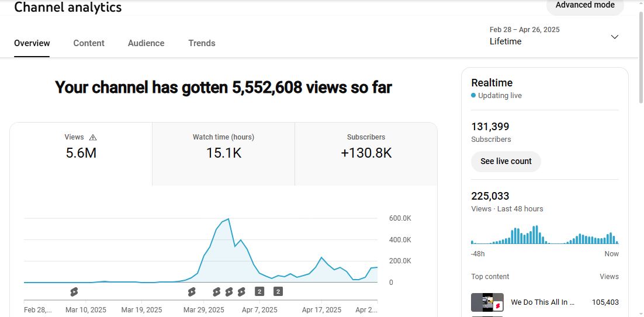Click the warning triangle next to Views

click(93, 138)
